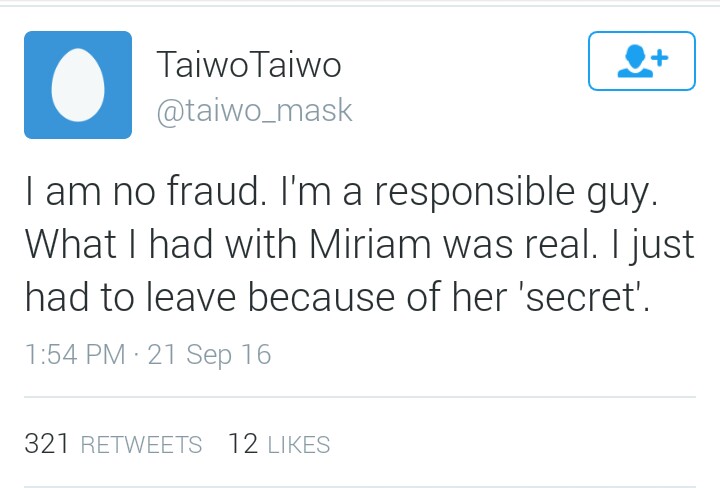Click the number 12 like count
The image size is (720, 488).
(x=243, y=443)
